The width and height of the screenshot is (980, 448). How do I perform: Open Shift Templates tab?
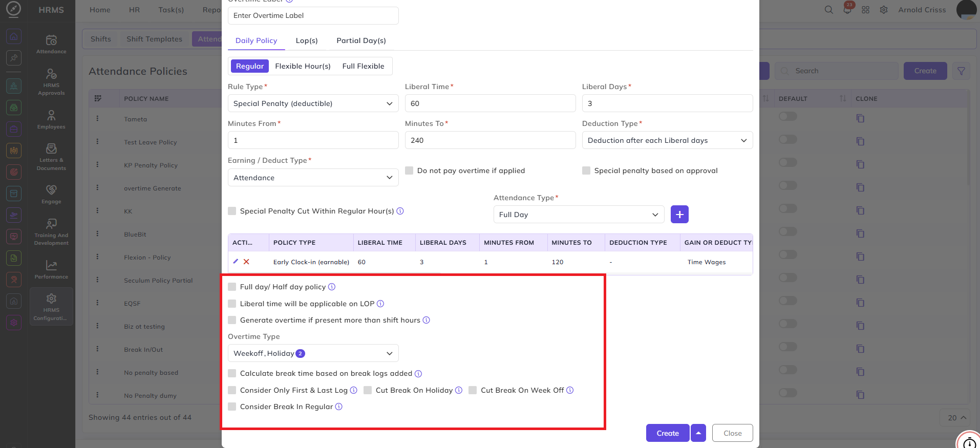click(x=154, y=39)
